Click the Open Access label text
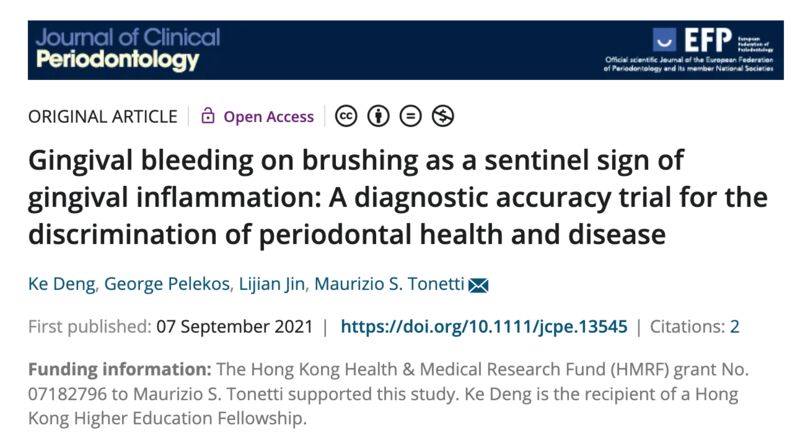 (268, 116)
